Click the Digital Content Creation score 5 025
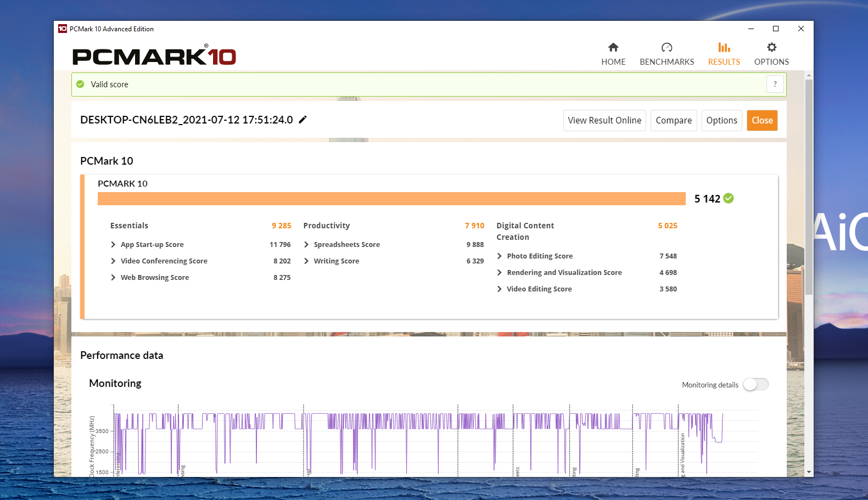 pos(668,226)
